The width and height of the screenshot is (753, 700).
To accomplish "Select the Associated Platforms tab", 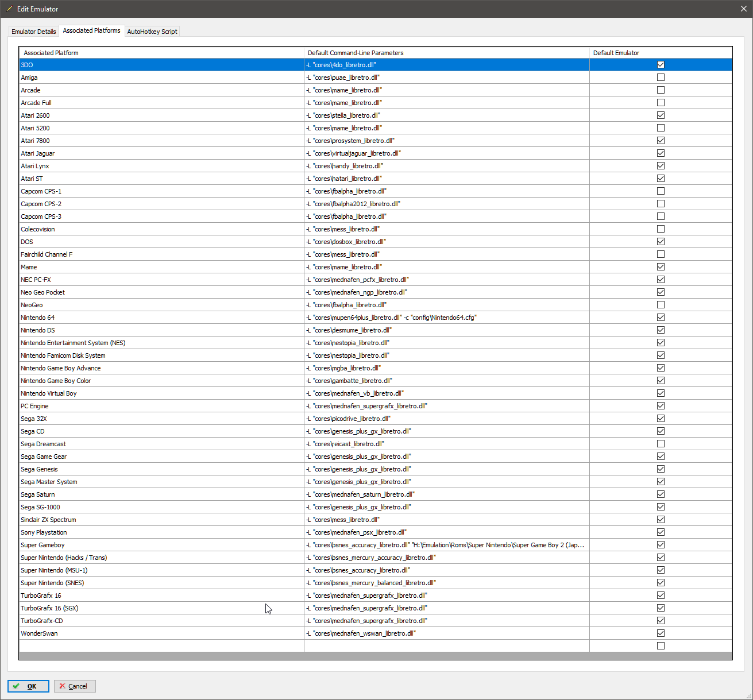I will (92, 30).
